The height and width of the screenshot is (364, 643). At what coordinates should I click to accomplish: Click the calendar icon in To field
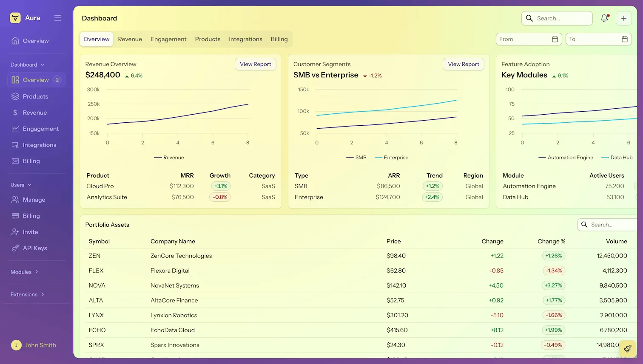(625, 39)
